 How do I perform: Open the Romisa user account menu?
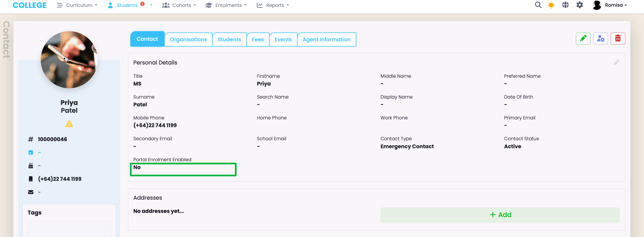[x=609, y=5]
